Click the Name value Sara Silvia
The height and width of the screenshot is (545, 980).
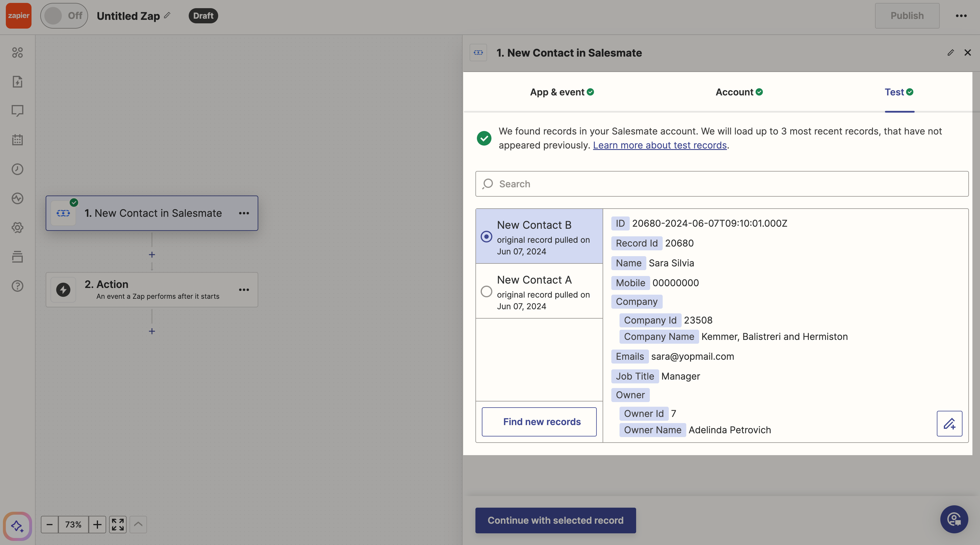(671, 263)
